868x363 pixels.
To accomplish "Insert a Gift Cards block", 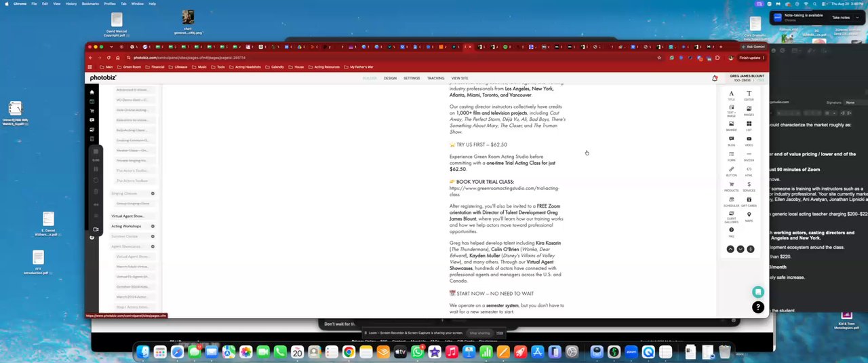I will tap(749, 202).
